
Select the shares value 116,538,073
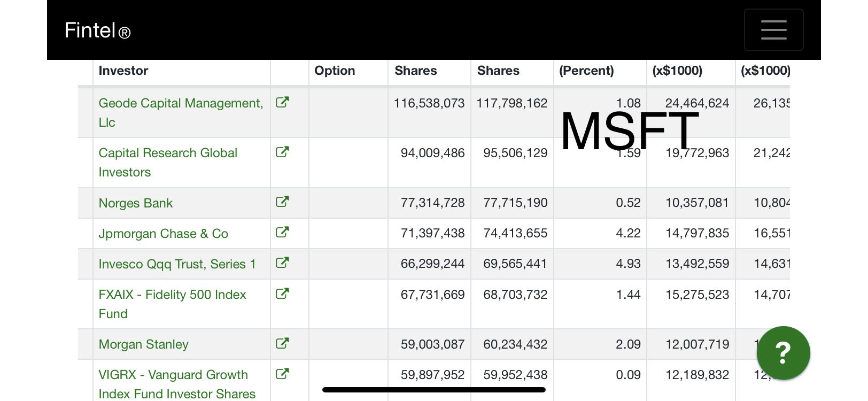(429, 103)
